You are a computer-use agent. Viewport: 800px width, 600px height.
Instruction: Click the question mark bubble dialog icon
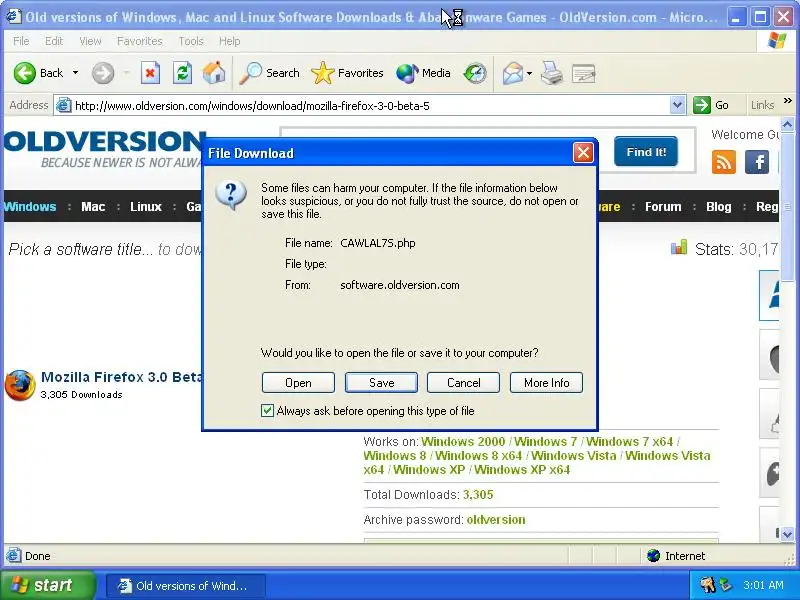(x=231, y=195)
